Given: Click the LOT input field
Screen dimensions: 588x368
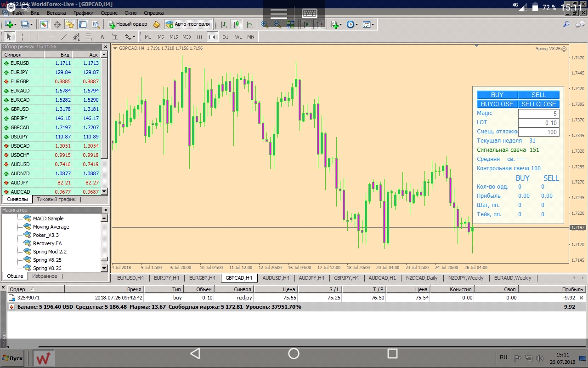Looking at the screenshot, I should (538, 123).
